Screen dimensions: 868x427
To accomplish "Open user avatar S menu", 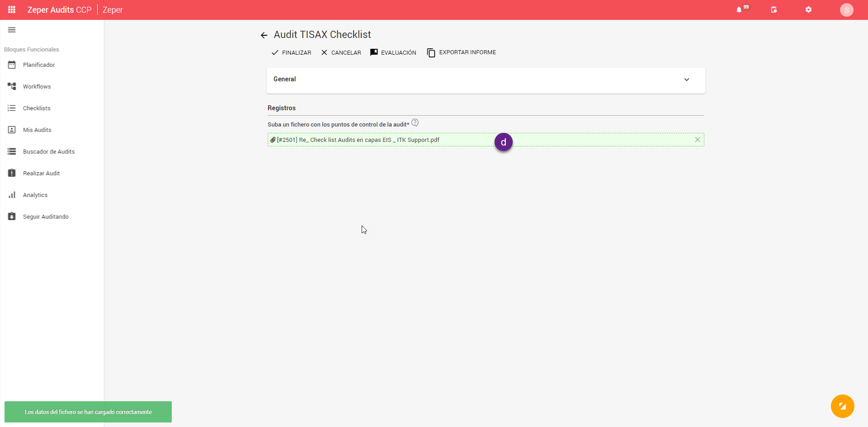I will [846, 10].
